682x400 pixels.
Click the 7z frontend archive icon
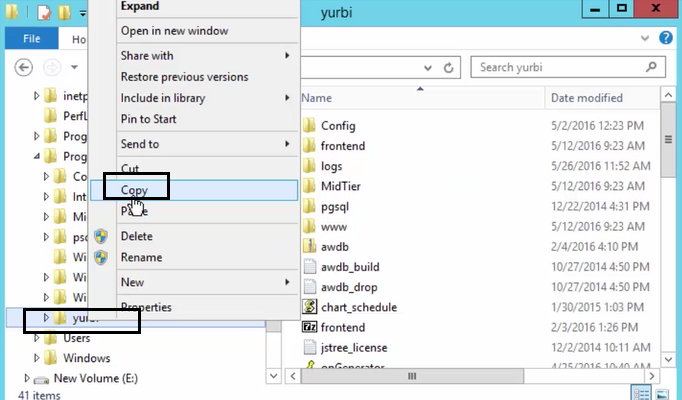click(308, 327)
